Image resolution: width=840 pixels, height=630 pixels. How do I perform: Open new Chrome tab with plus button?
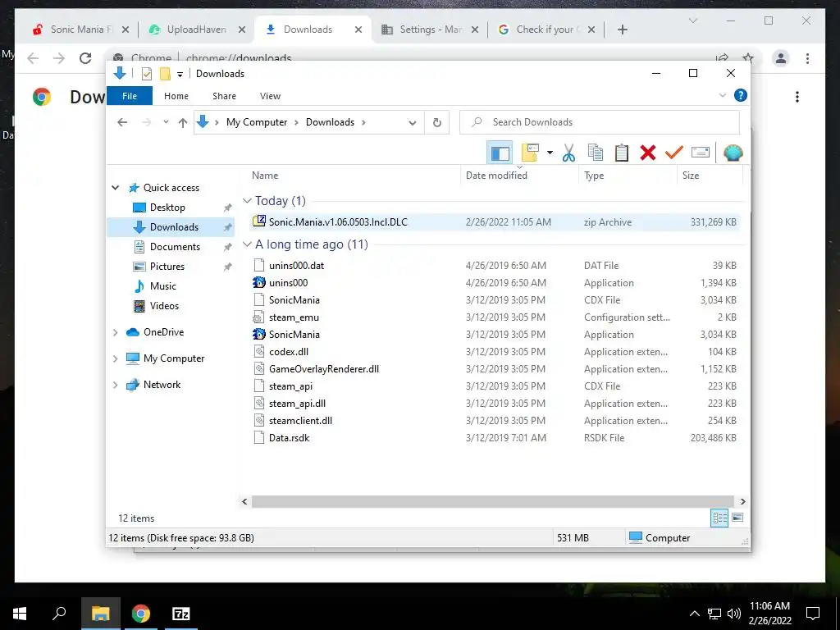tap(622, 30)
